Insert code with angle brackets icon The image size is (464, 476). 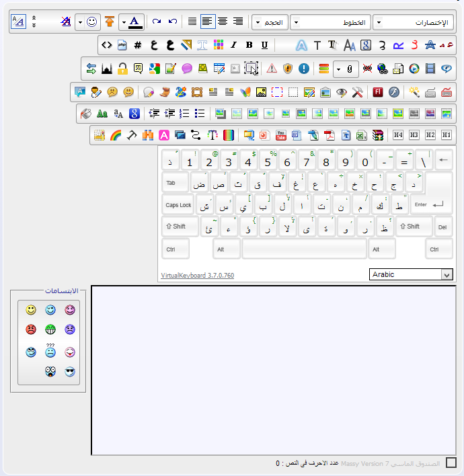click(106, 45)
